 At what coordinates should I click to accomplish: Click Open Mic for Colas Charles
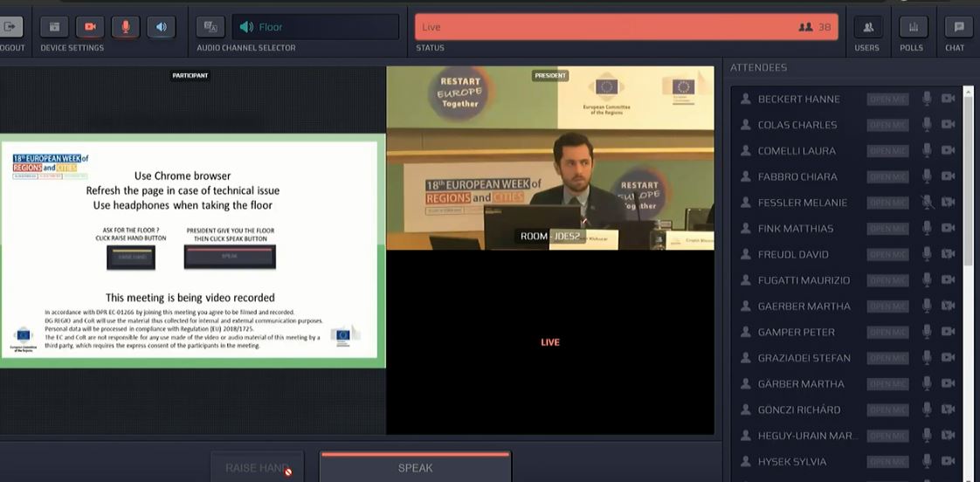point(887,125)
